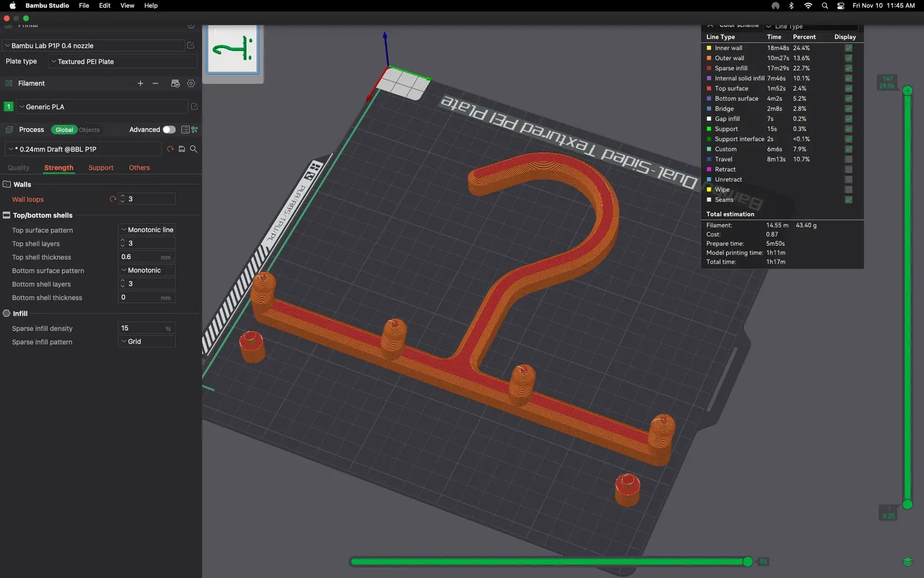Click the add filament plus icon

point(140,83)
